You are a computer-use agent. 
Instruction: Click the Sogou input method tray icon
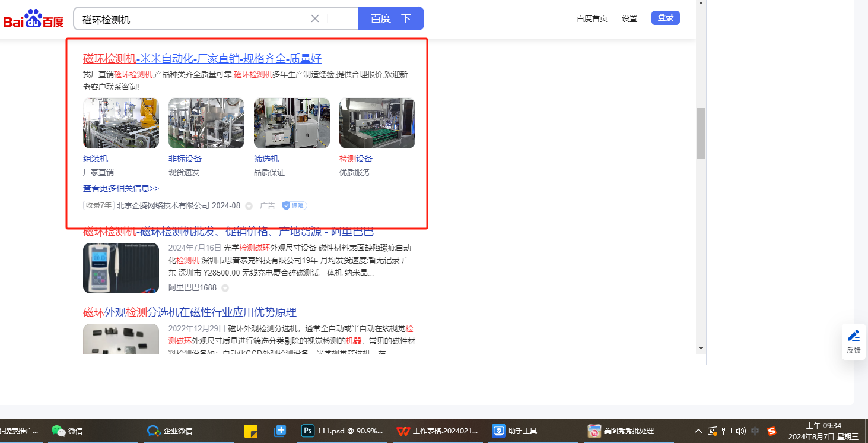pyautogui.click(x=772, y=431)
